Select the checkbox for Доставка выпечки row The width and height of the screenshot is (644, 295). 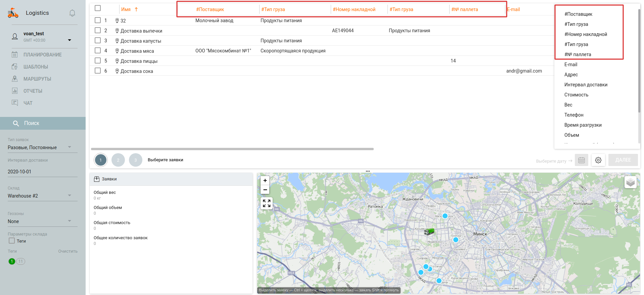click(98, 31)
